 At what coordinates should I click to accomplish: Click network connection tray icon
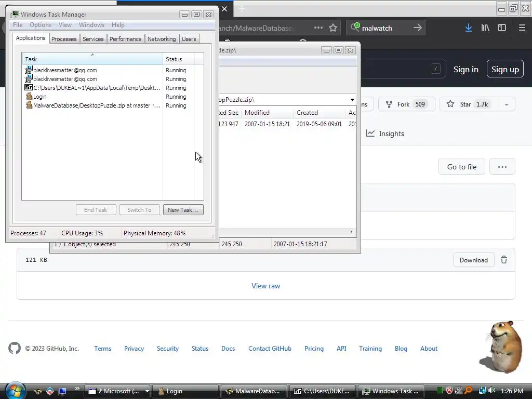pyautogui.click(x=482, y=391)
